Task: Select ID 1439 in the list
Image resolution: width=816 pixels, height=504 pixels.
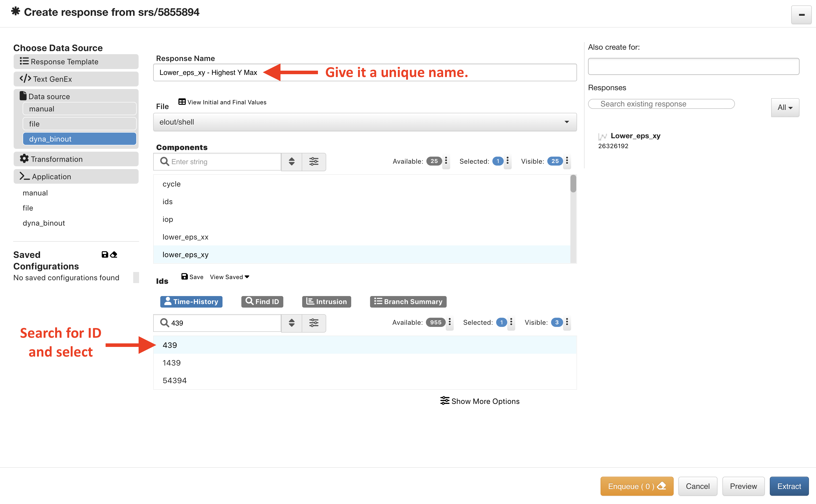Action: pos(172,363)
